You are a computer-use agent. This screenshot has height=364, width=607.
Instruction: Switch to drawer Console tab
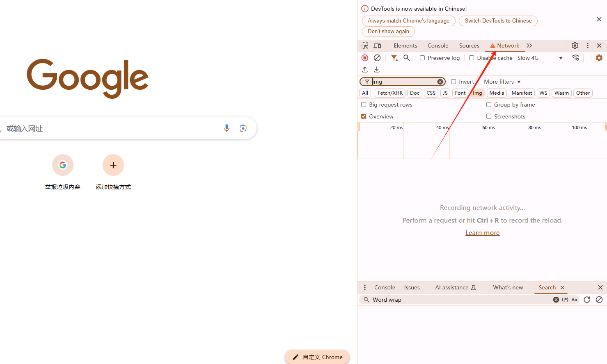(x=385, y=287)
